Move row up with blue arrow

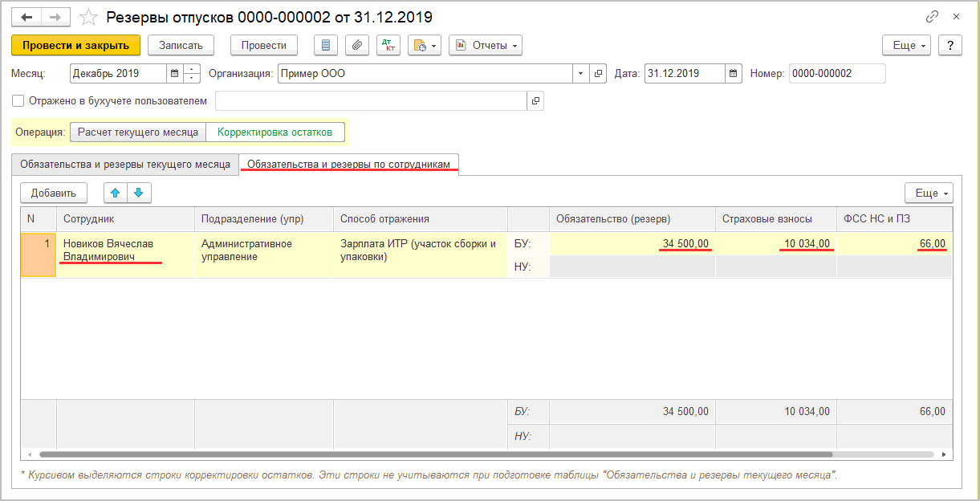pyautogui.click(x=116, y=193)
